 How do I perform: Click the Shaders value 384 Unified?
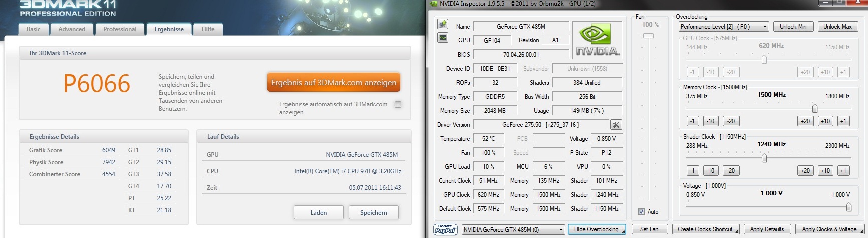coord(587,83)
